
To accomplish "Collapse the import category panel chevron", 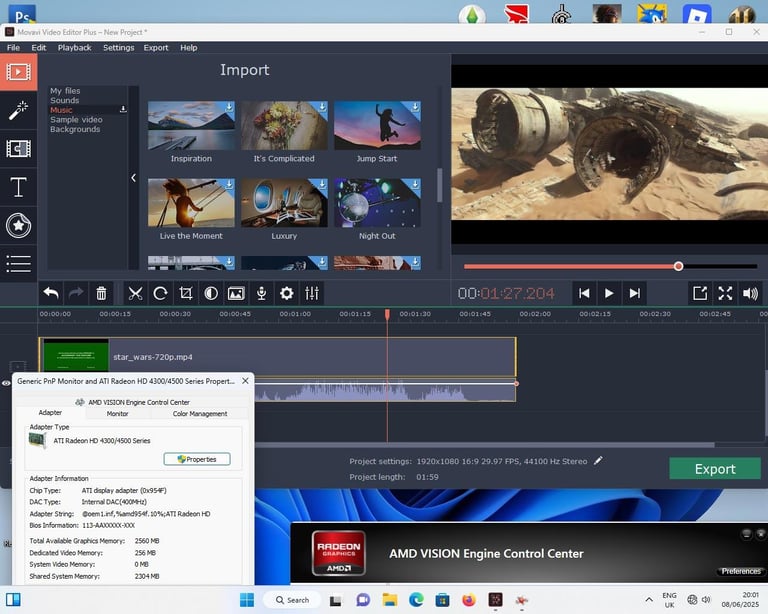I will (133, 178).
